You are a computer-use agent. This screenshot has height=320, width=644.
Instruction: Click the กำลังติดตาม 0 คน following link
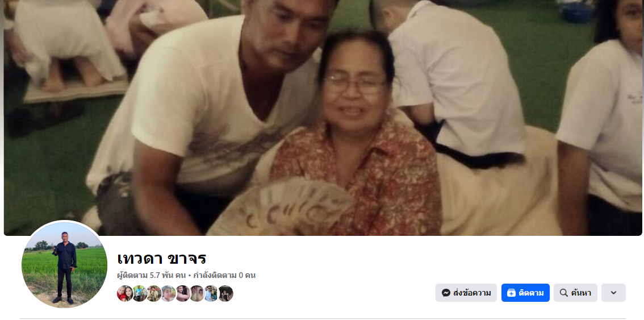(224, 275)
